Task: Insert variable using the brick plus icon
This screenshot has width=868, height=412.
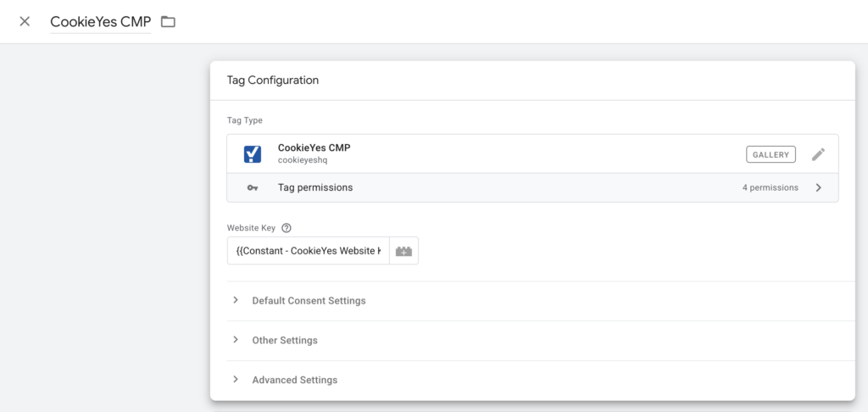Action: point(404,251)
